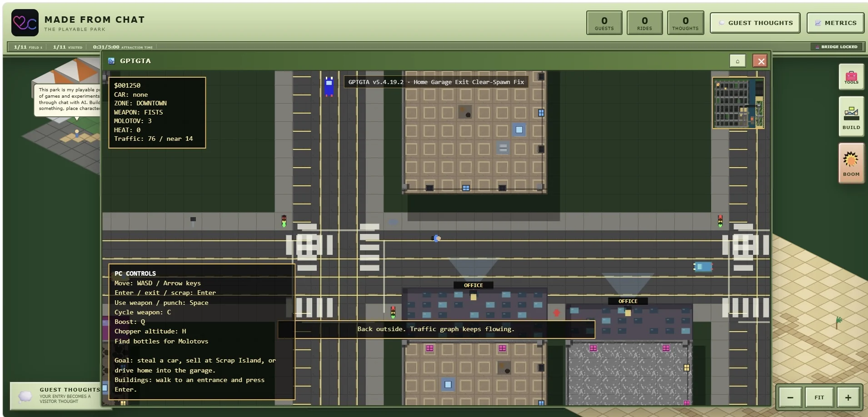868x417 pixels.
Task: Click the second OFFICE label on the right
Action: pyautogui.click(x=628, y=301)
